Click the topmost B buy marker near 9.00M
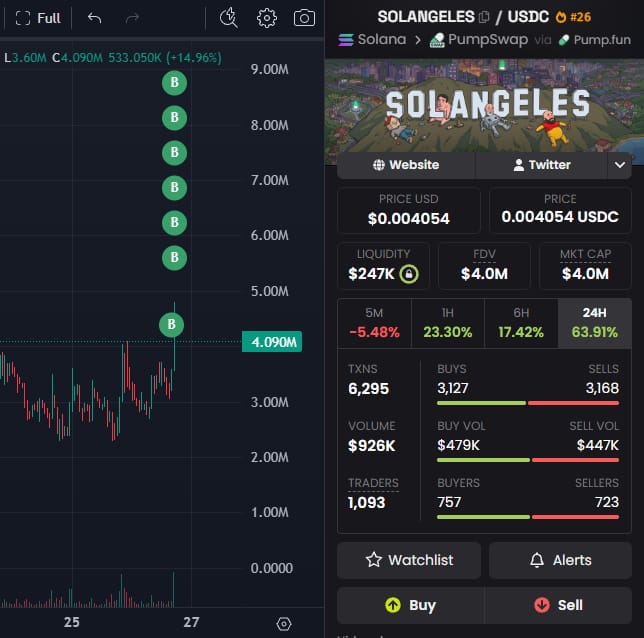Viewport: 644px width, 638px height. [x=174, y=83]
